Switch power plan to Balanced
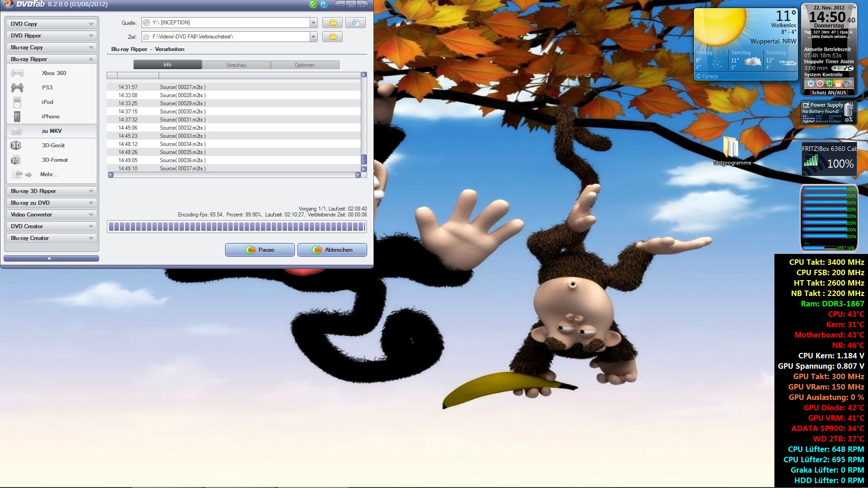The width and height of the screenshot is (868, 488). point(822,121)
